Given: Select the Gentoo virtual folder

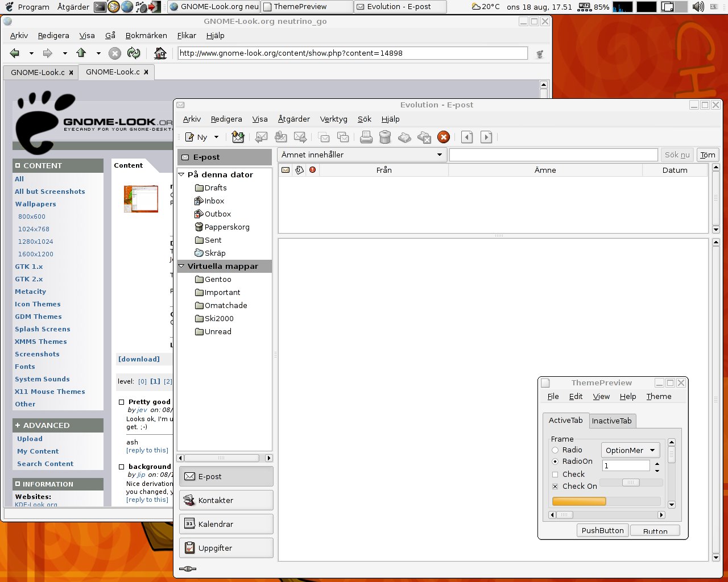Looking at the screenshot, I should [x=213, y=279].
